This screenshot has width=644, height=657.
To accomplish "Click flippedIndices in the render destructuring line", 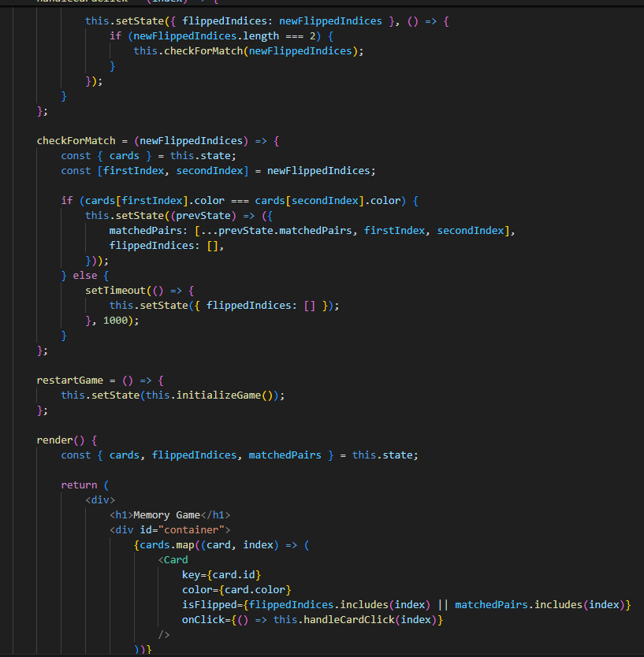I will point(194,455).
